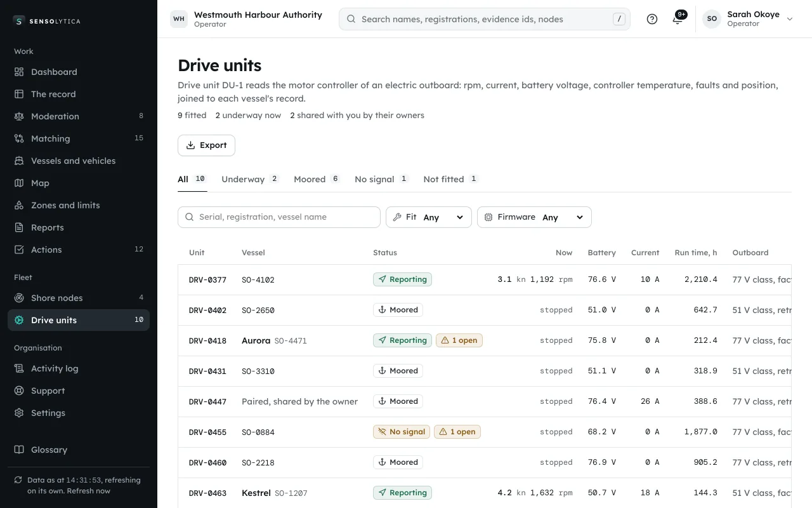Viewport: 812px width, 508px height.
Task: Click the Moored badge for DRV-0447
Action: pyautogui.click(x=398, y=401)
